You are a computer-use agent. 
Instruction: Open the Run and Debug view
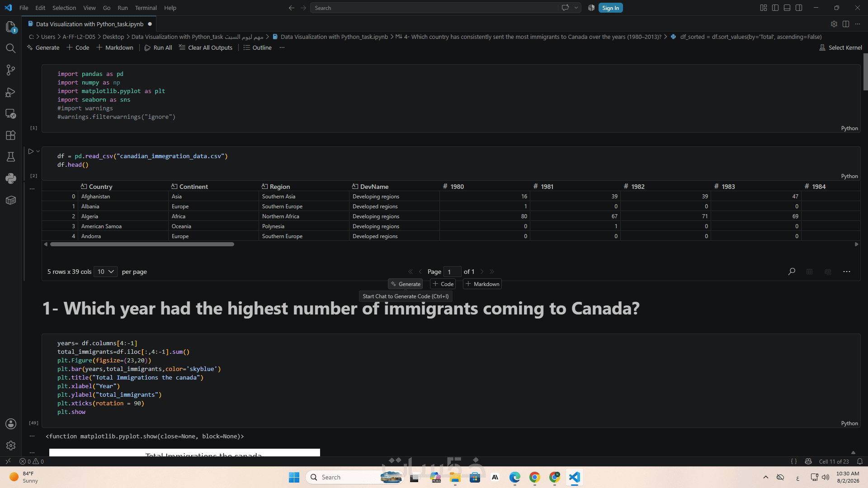pyautogui.click(x=11, y=92)
